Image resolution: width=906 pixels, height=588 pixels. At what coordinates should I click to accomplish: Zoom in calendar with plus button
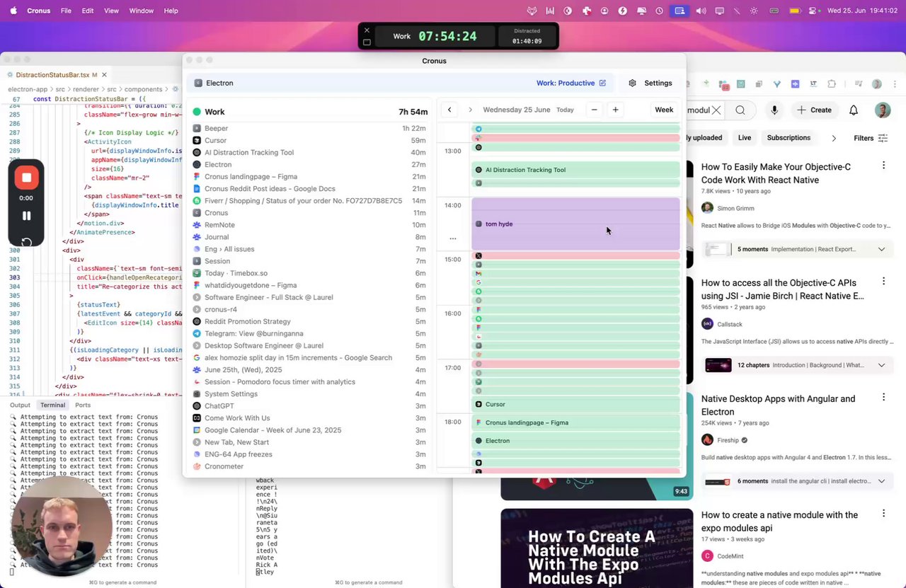click(615, 110)
